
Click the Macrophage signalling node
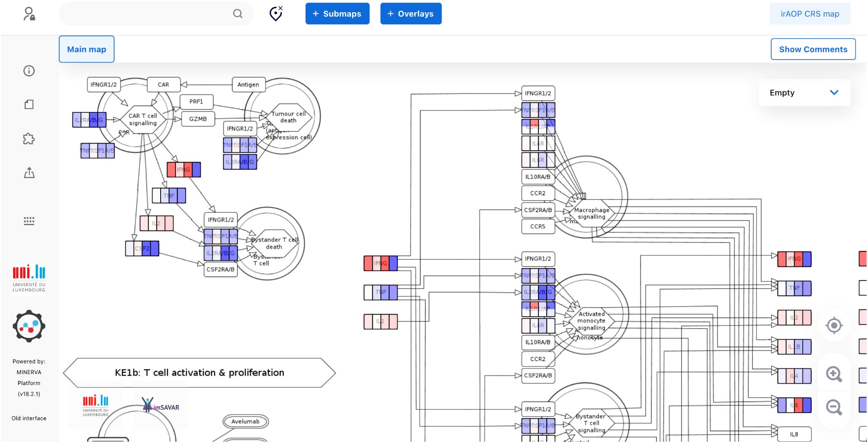coord(592,213)
